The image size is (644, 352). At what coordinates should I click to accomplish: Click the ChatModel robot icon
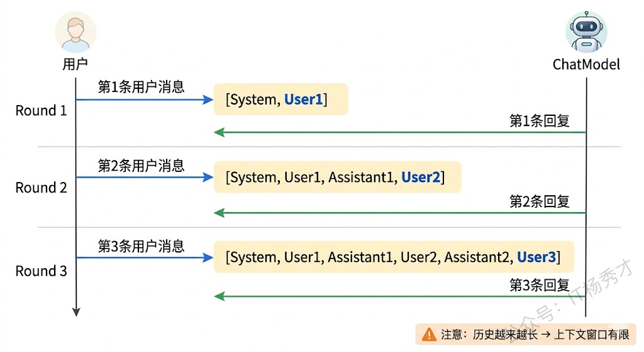tap(586, 31)
